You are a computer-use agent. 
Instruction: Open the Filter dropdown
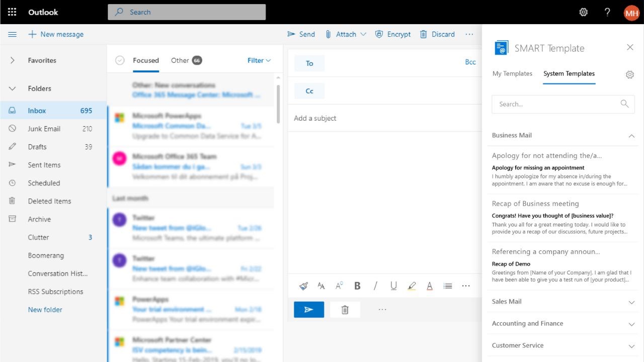tap(259, 60)
